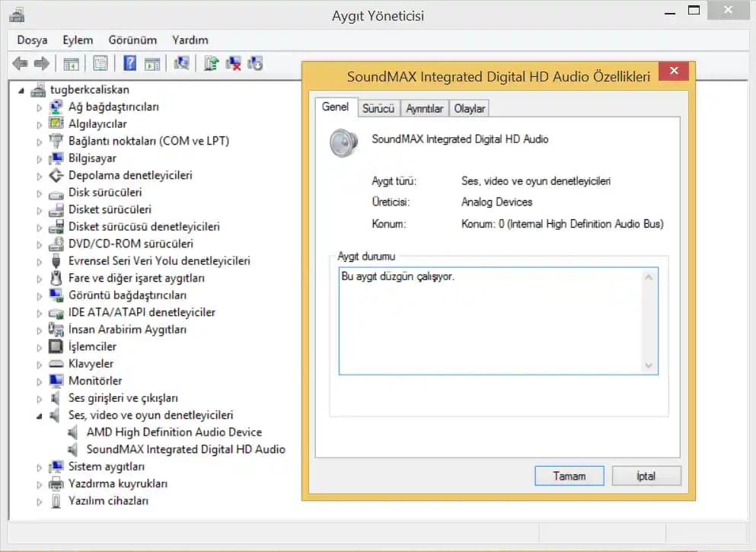
Task: Click the Back arrow in toolbar
Action: 21,64
